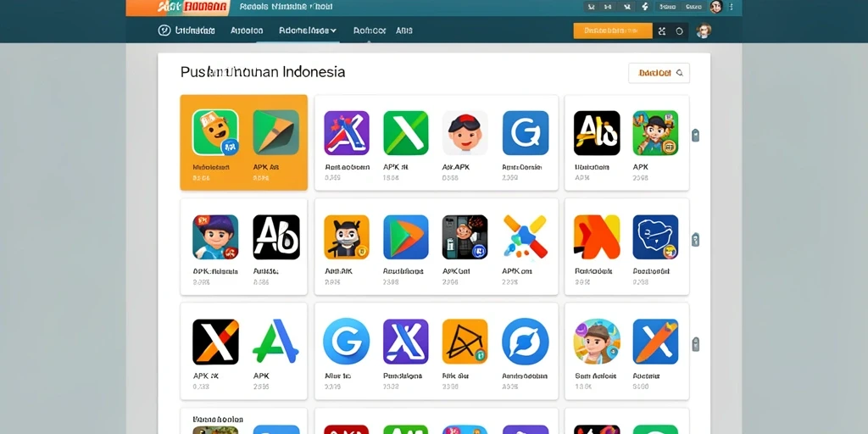This screenshot has width=868, height=434.
Task: Select the black app with yellow swoosh lettering
Action: tap(597, 133)
